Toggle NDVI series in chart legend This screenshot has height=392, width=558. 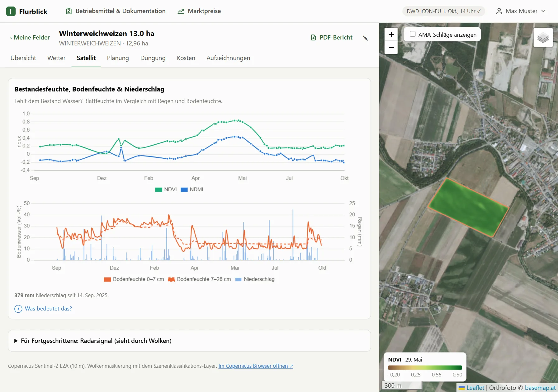point(166,189)
